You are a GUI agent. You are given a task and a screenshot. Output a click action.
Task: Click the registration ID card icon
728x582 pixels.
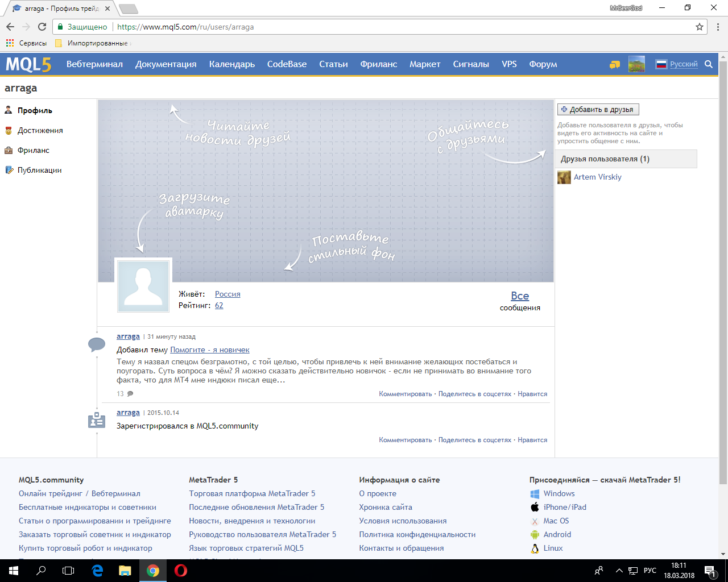pos(97,421)
